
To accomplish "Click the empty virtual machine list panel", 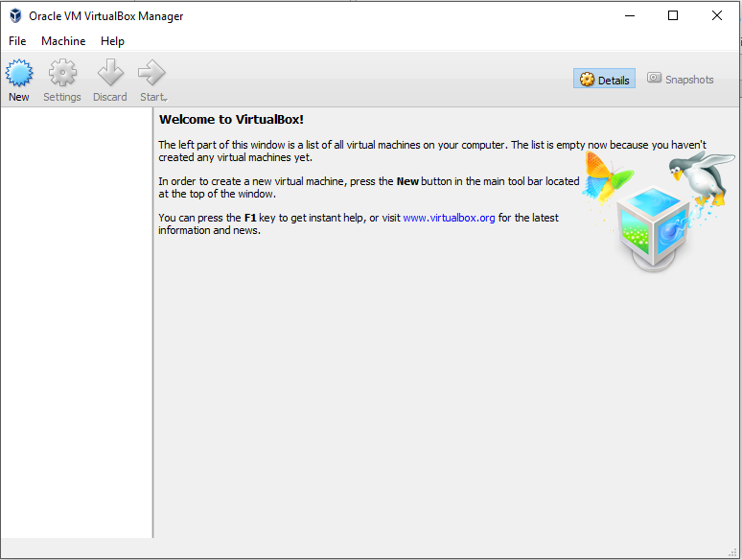I will (77, 322).
